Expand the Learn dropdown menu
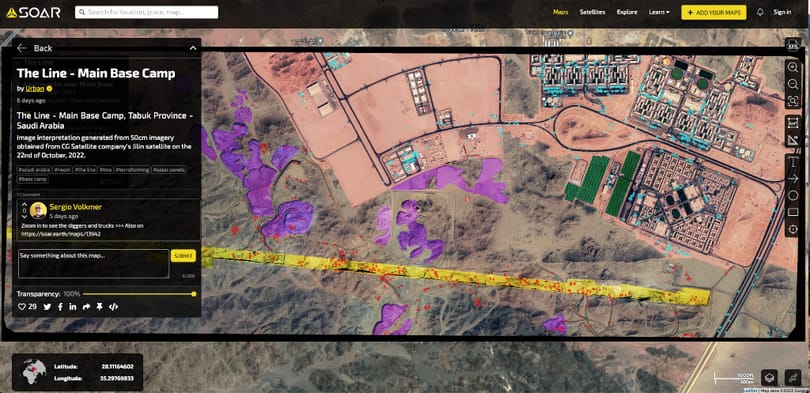810x393 pixels. pyautogui.click(x=659, y=12)
